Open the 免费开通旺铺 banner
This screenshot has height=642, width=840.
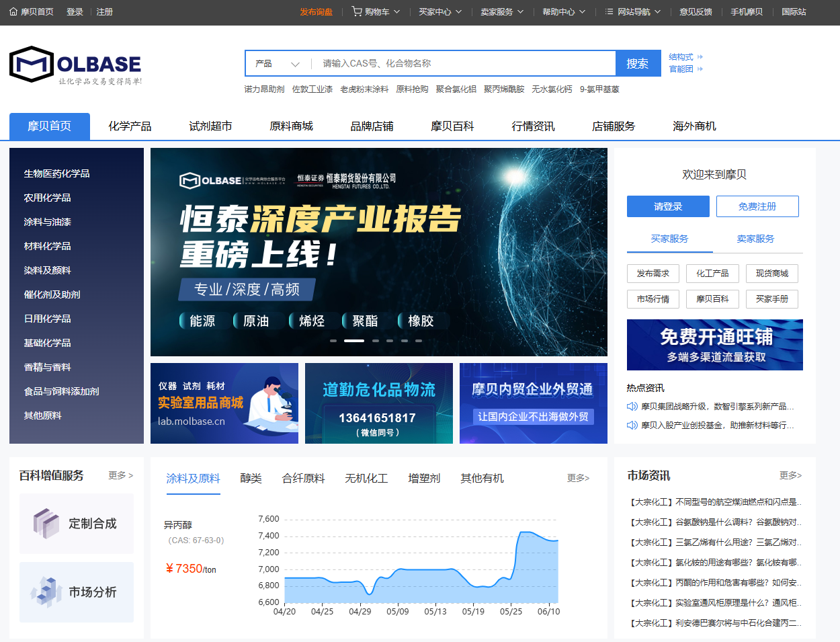715,345
